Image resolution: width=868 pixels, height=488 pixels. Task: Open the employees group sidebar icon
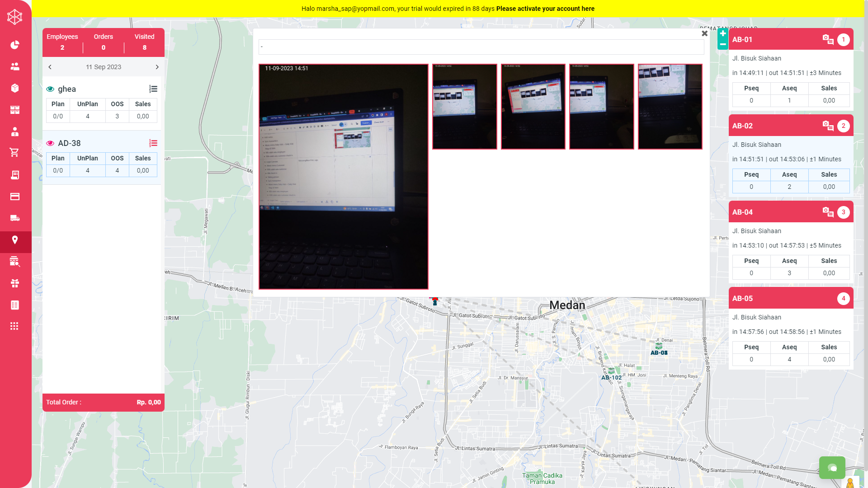click(15, 66)
